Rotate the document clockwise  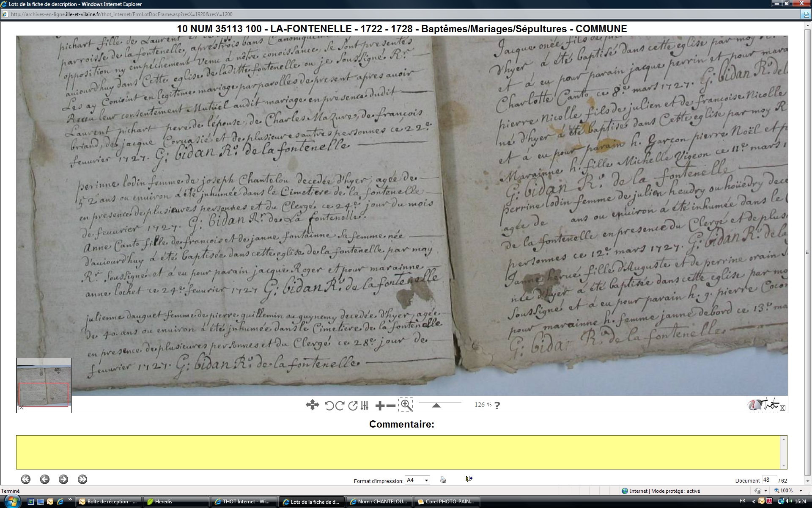[x=340, y=406]
